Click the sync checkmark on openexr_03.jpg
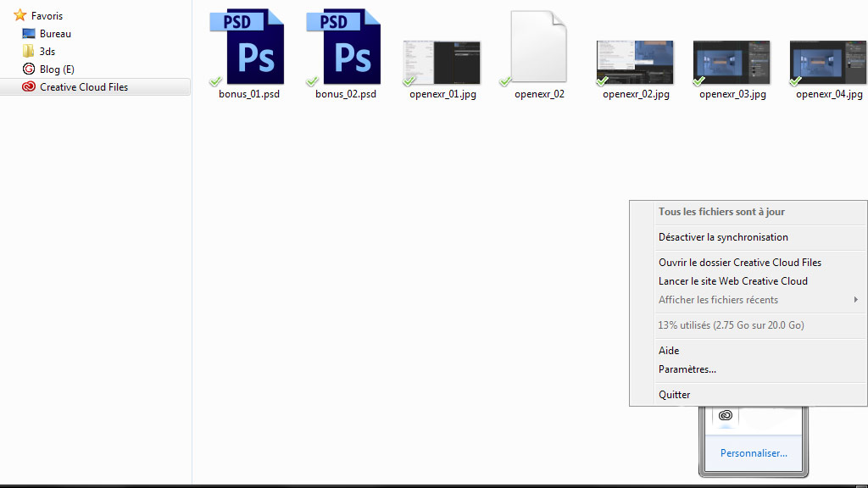Viewport: 868px width, 488px height. 699,81
